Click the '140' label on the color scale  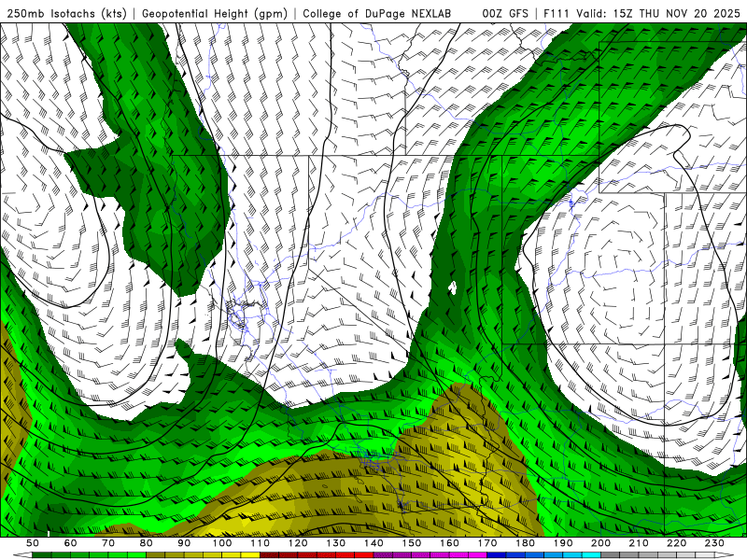pos(373,543)
